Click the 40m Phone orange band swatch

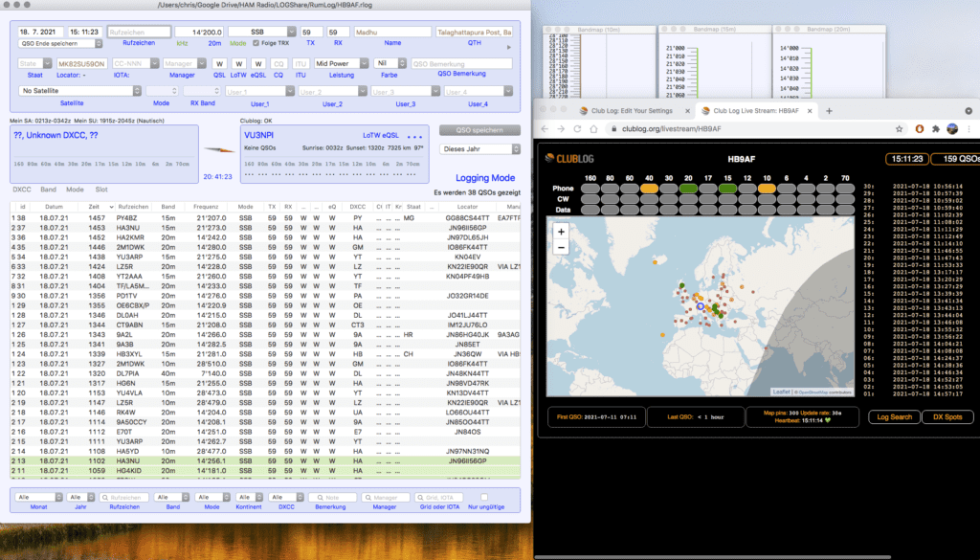coord(649,189)
